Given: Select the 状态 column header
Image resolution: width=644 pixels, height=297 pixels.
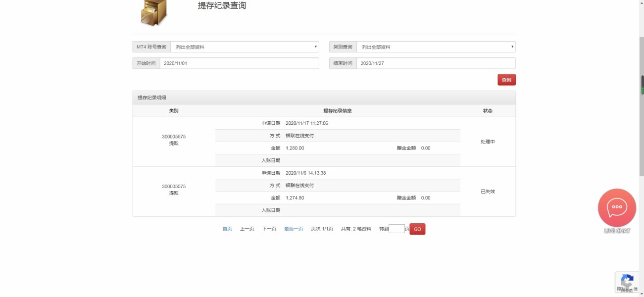Looking at the screenshot, I should pos(488,111).
